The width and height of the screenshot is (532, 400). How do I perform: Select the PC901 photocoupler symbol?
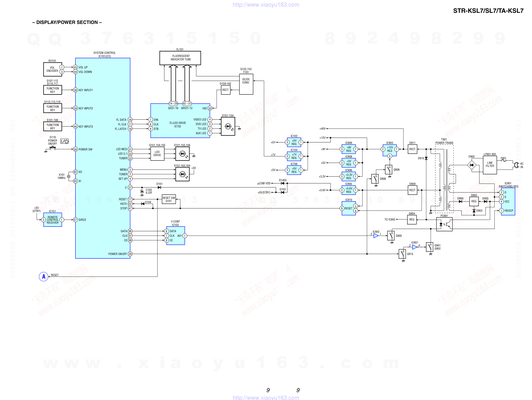tap(445, 225)
